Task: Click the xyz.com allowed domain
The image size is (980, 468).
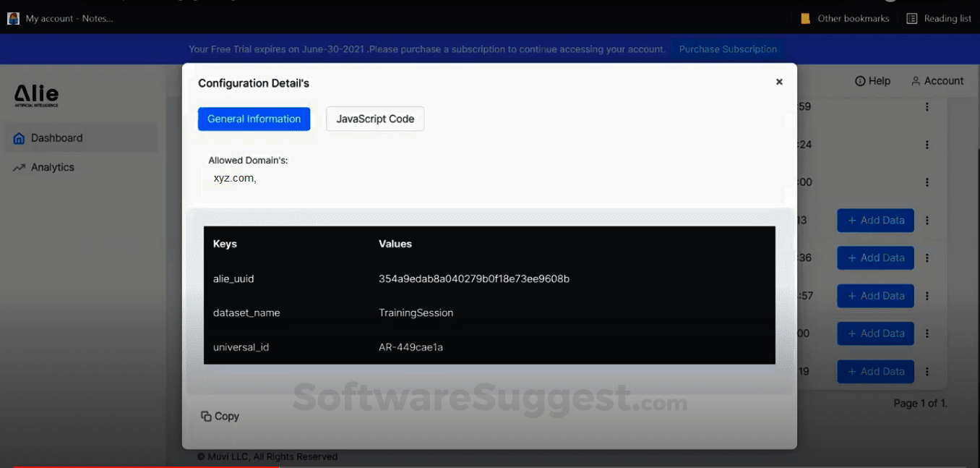Action: click(233, 177)
